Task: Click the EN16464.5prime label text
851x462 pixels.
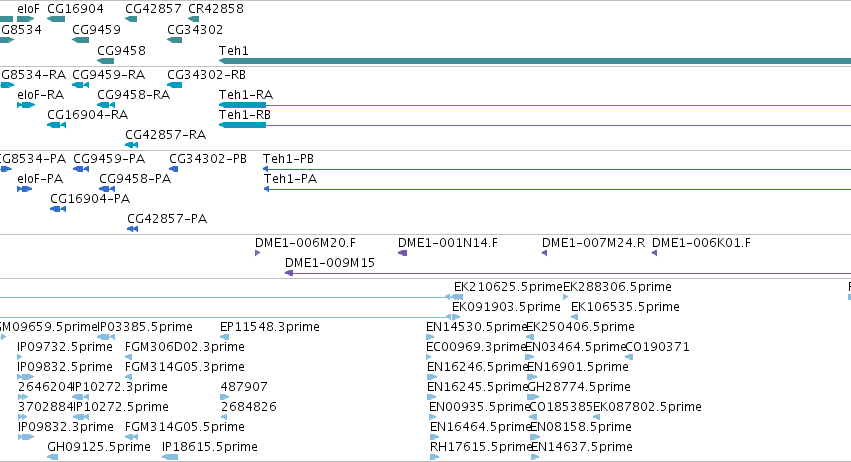Action: pyautogui.click(x=480, y=427)
